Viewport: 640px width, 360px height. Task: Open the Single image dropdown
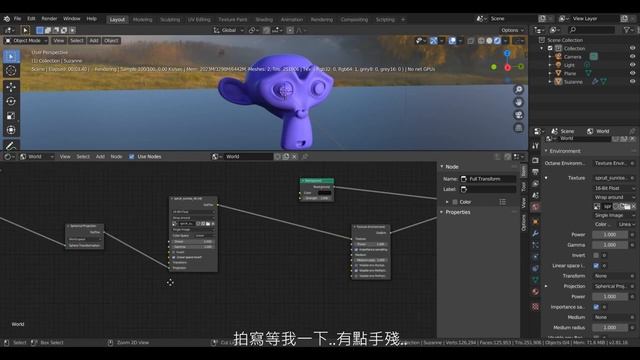tap(613, 215)
